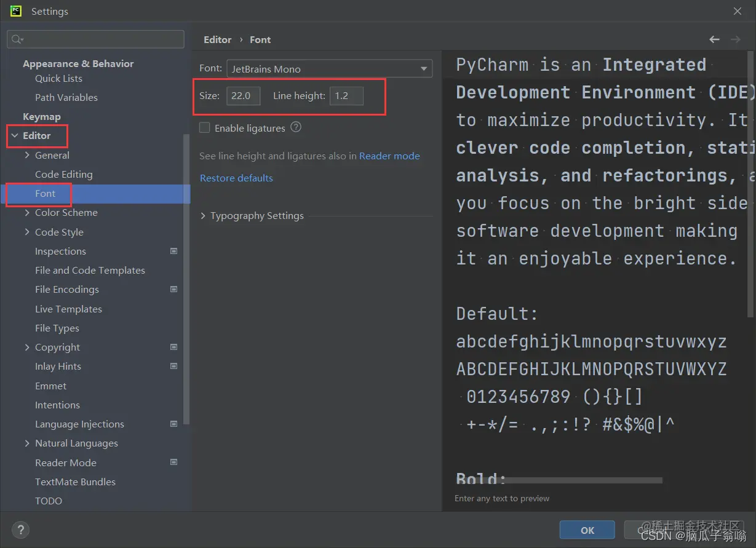Click the Reader mode link

point(389,156)
